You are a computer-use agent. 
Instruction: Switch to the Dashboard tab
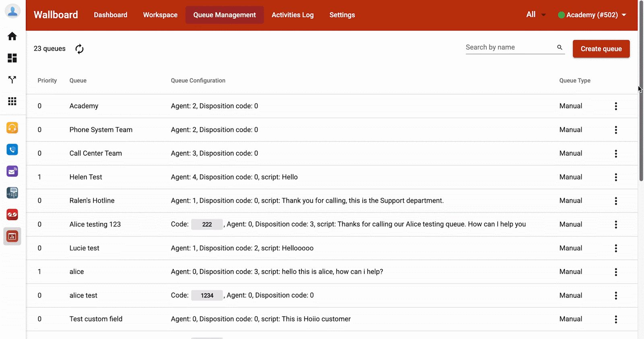(111, 15)
